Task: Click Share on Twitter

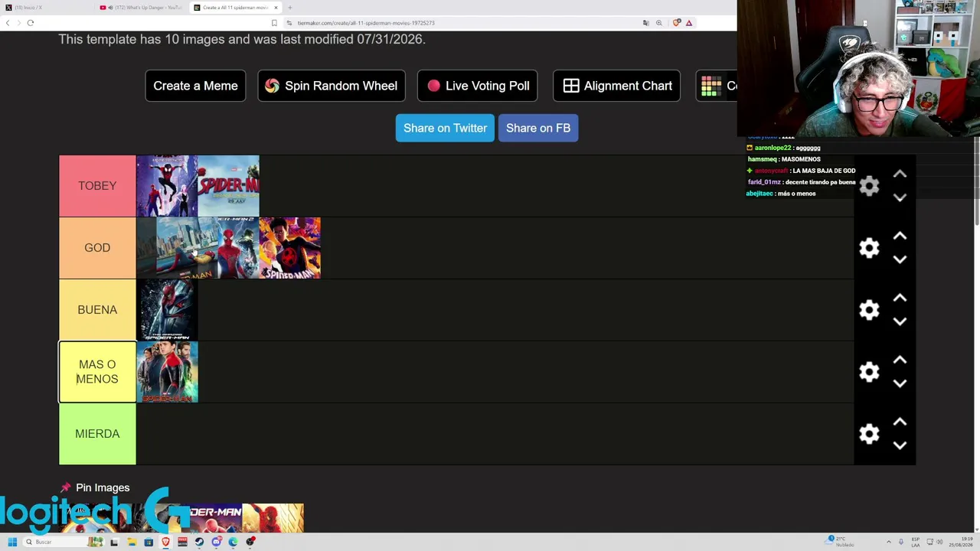Action: click(445, 128)
